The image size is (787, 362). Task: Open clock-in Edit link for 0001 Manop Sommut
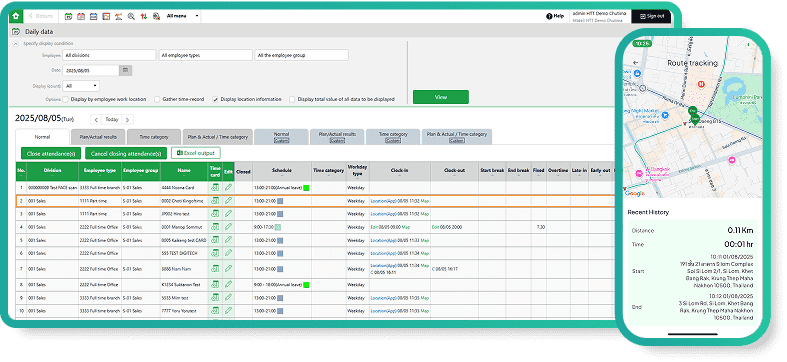pos(374,227)
